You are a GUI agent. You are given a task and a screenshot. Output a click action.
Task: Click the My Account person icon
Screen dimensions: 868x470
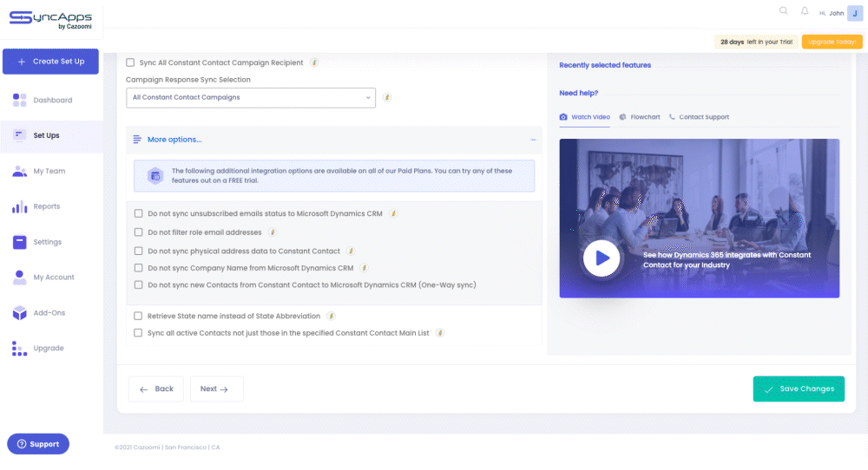[19, 277]
